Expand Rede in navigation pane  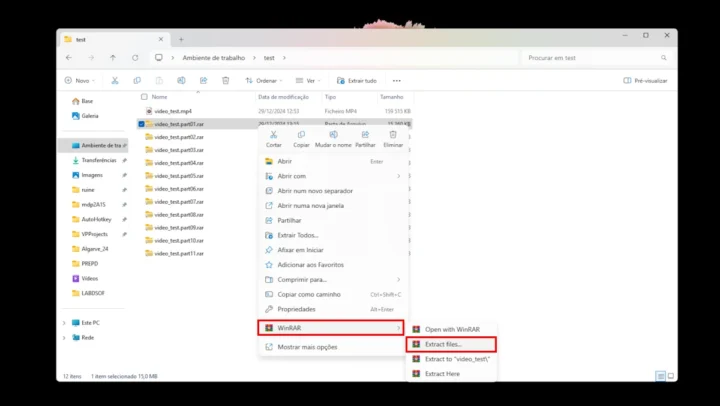coord(64,338)
